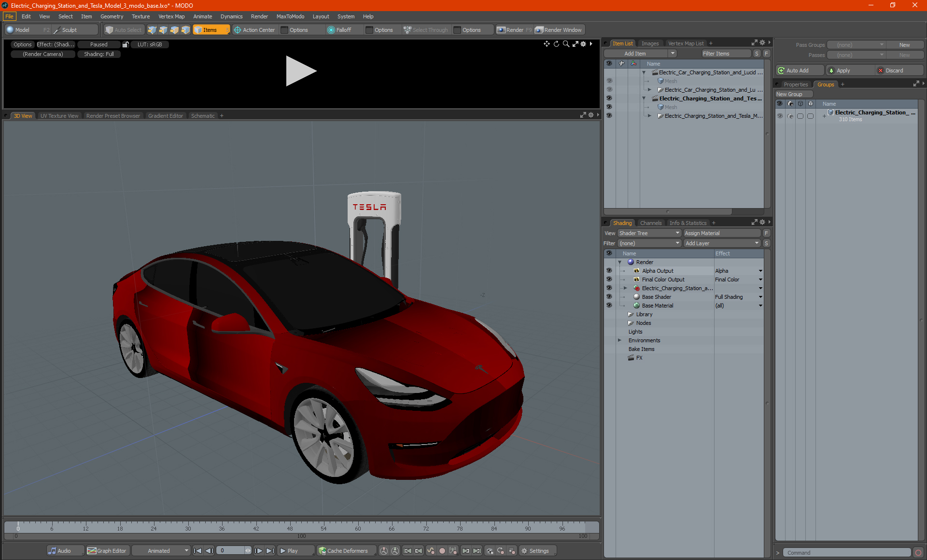Open the Graph Editor

(x=107, y=551)
